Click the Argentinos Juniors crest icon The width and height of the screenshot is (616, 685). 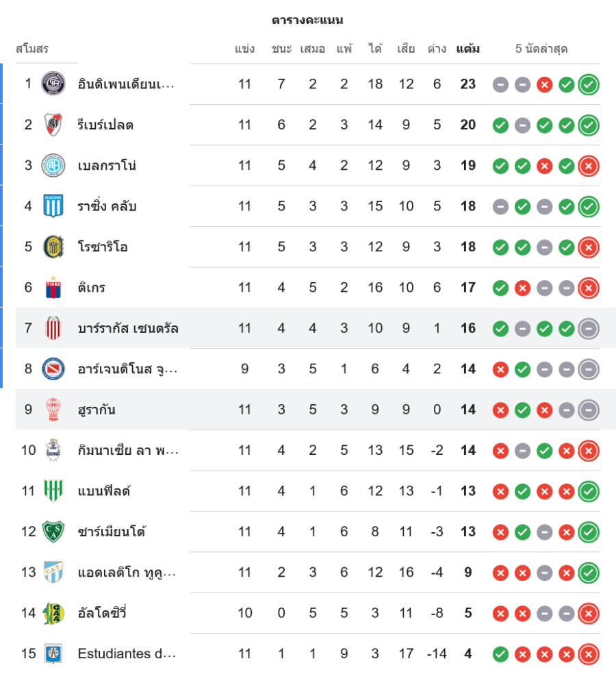53,369
